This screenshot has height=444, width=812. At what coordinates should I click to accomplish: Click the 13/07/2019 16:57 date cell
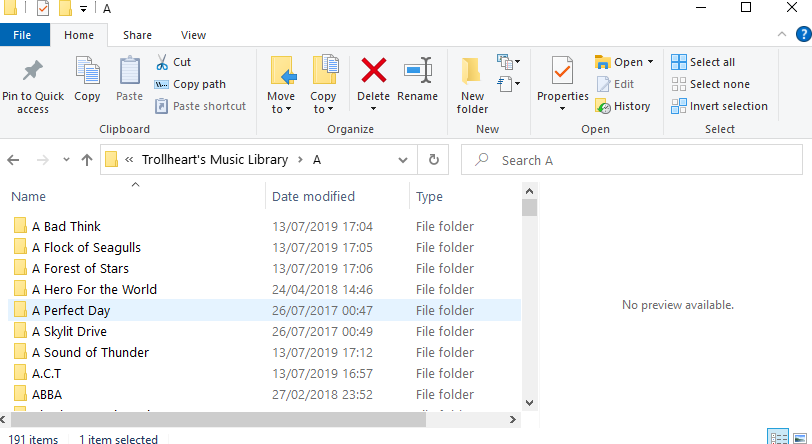pos(322,373)
